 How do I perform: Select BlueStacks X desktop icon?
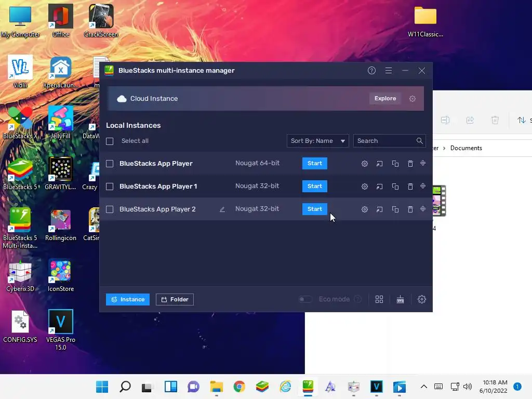click(x=20, y=122)
